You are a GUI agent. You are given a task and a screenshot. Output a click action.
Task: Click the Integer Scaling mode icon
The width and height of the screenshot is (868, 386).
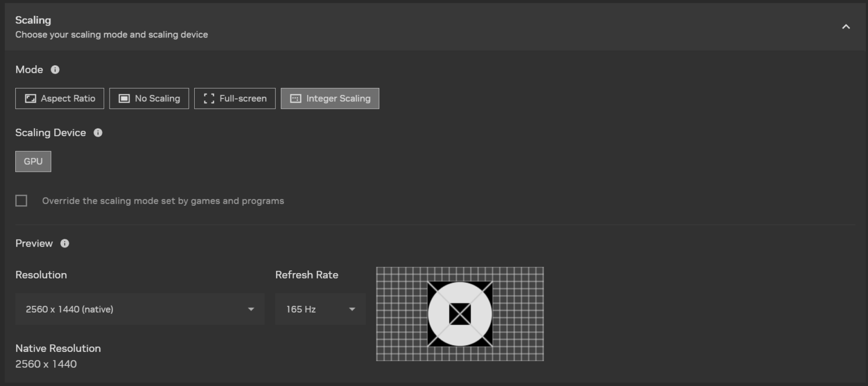(296, 99)
